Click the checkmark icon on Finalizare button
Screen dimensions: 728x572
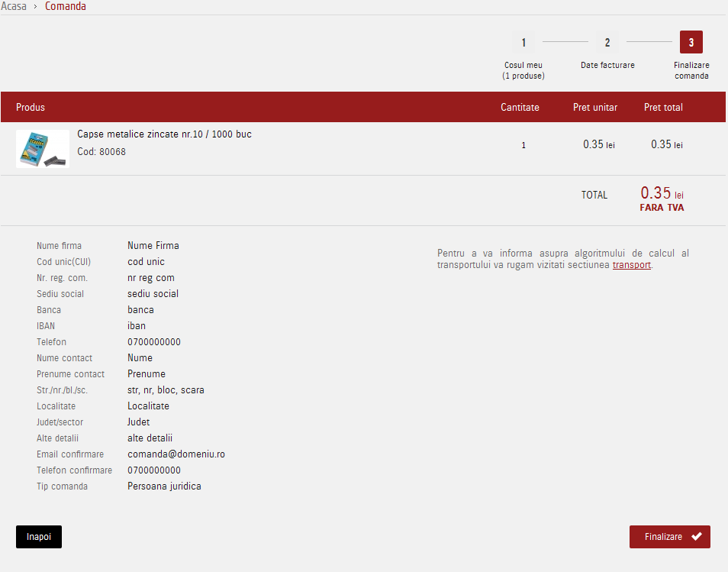coord(697,537)
